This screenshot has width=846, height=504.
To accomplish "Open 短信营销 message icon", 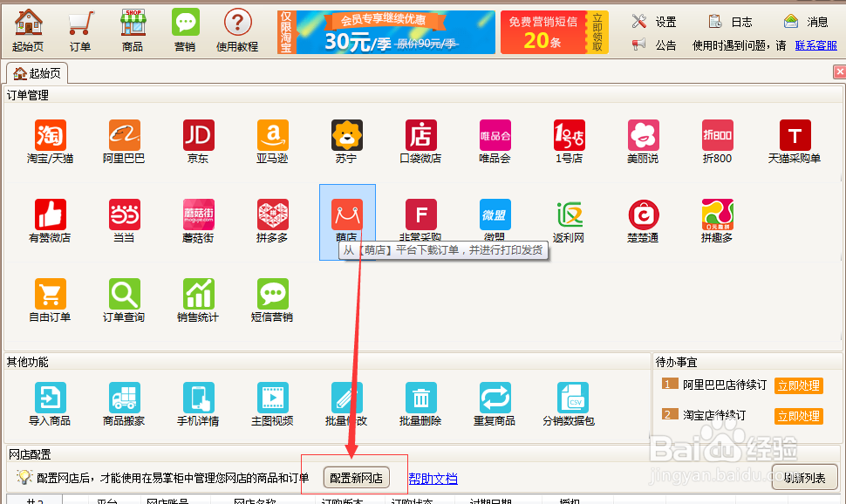I will click(x=272, y=301).
